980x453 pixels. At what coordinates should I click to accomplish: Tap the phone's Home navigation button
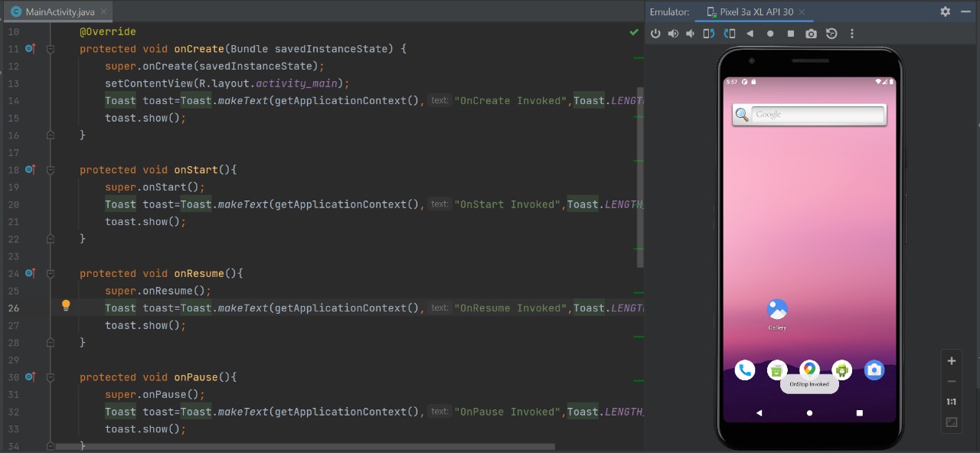pos(809,412)
